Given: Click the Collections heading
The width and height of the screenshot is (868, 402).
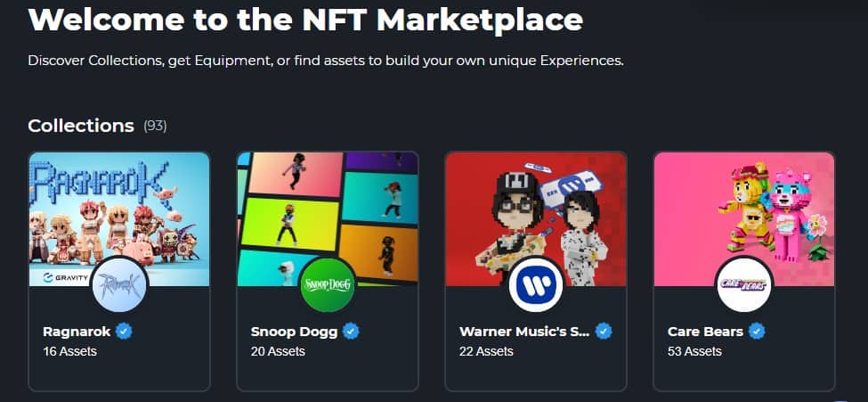Looking at the screenshot, I should 81,126.
